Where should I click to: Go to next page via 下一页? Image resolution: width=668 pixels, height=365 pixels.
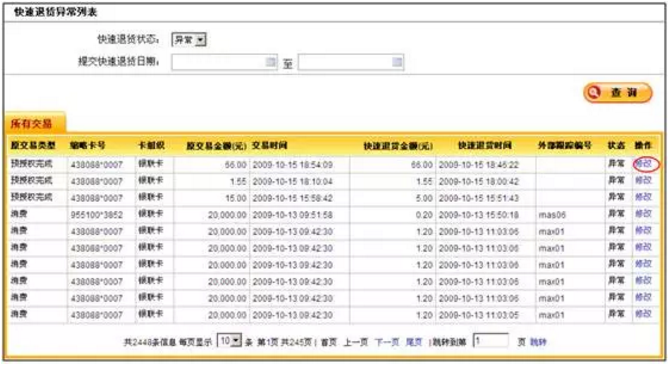click(387, 342)
